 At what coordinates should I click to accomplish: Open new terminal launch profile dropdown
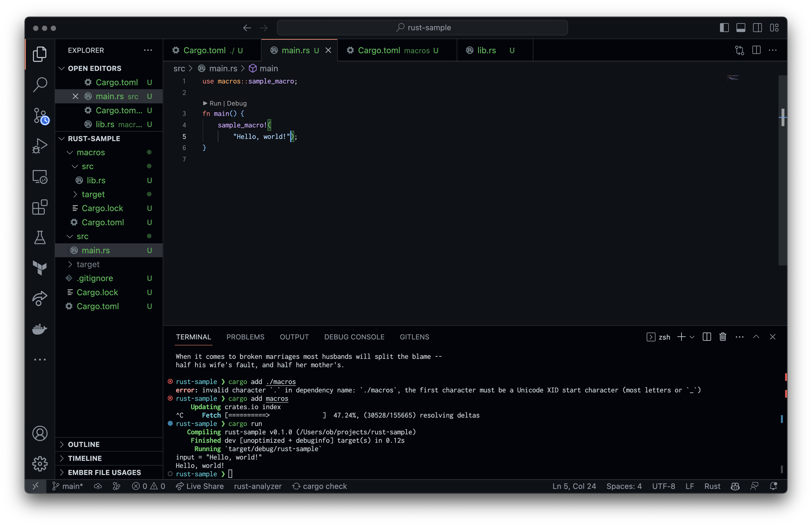[692, 337]
